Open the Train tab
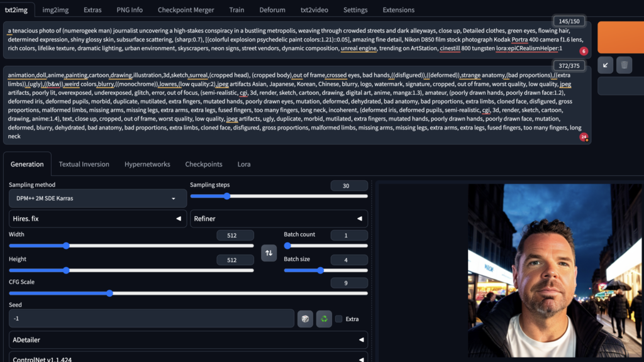 [236, 10]
